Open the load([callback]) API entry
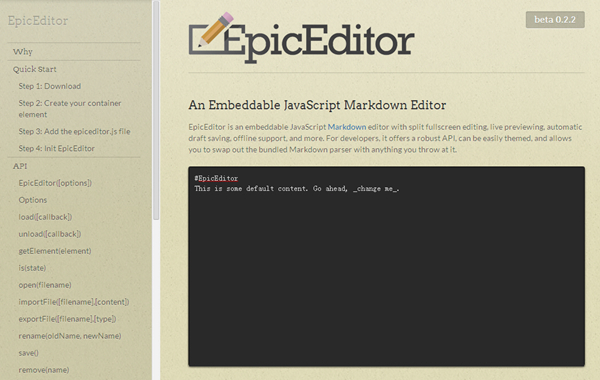 (x=45, y=217)
